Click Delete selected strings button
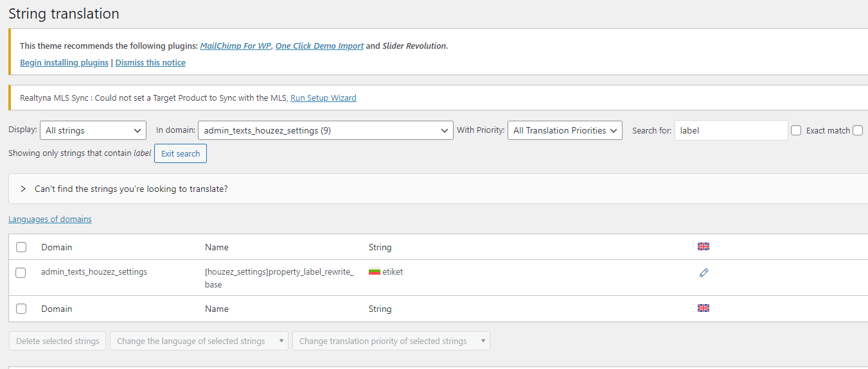Viewport: 868px width, 369px height. [57, 341]
